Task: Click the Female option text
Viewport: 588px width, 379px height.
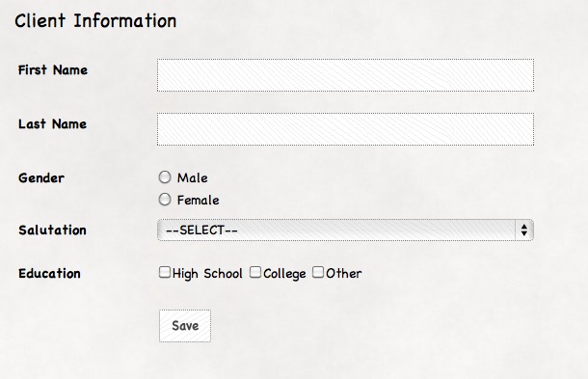Action: (198, 200)
